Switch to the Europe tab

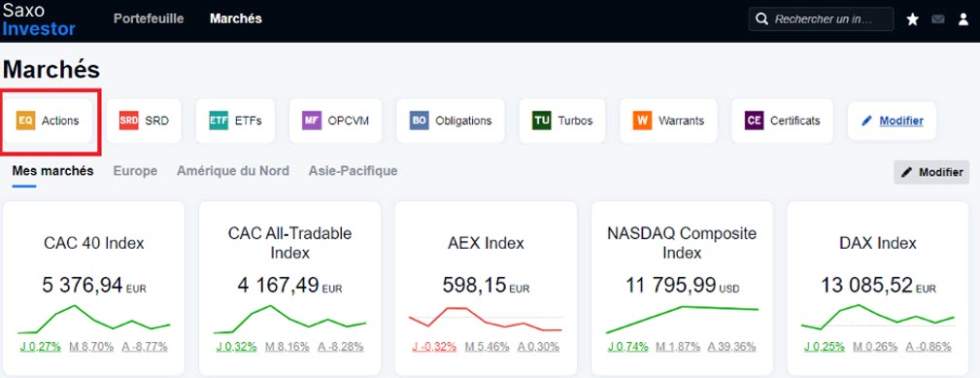pos(135,171)
